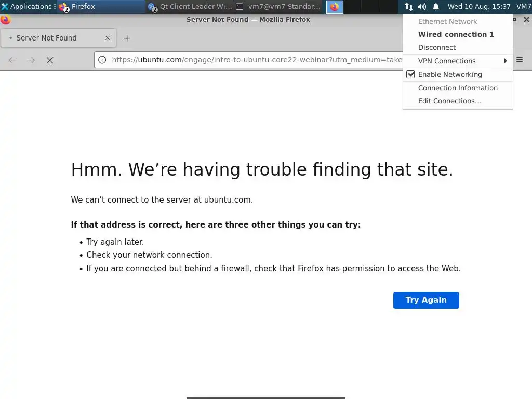The width and height of the screenshot is (532, 399).
Task: Click the Firefox logo in title bar
Action: coord(5,20)
